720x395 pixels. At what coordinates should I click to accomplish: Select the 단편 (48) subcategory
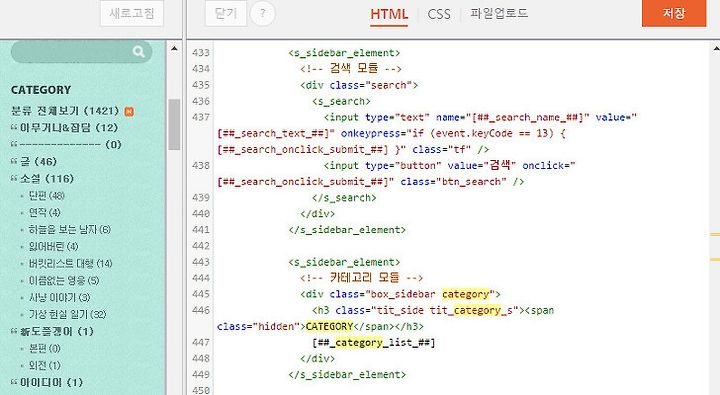pyautogui.click(x=46, y=196)
